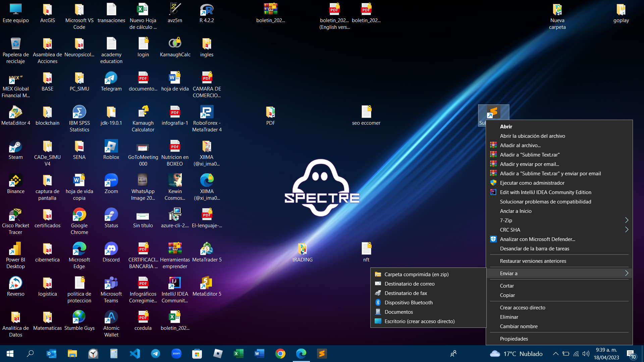Select the Atomic Wallet desktop icon
Image resolution: width=644 pixels, height=362 pixels.
click(111, 324)
